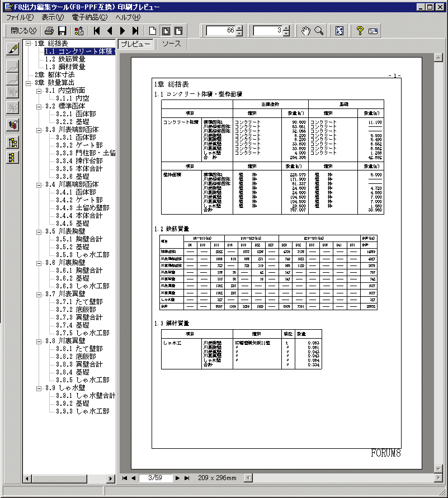Click the blue fit-to-window icon in toolbar

[x=339, y=31]
